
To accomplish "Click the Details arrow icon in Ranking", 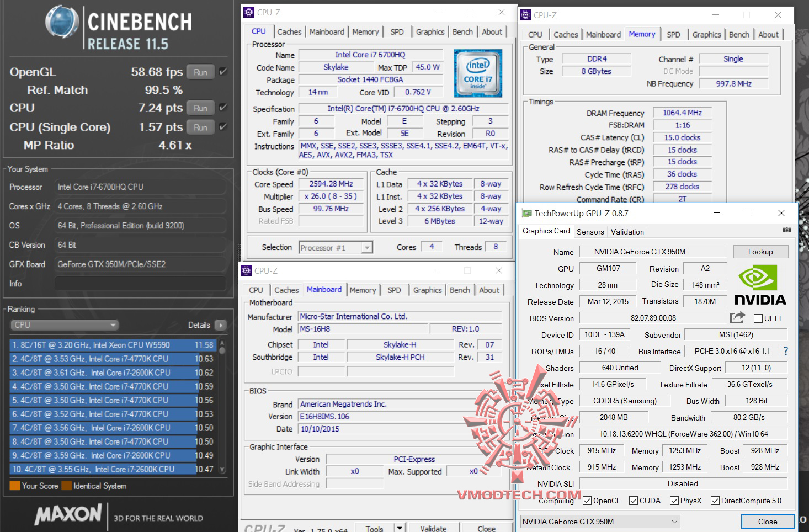I will (220, 325).
